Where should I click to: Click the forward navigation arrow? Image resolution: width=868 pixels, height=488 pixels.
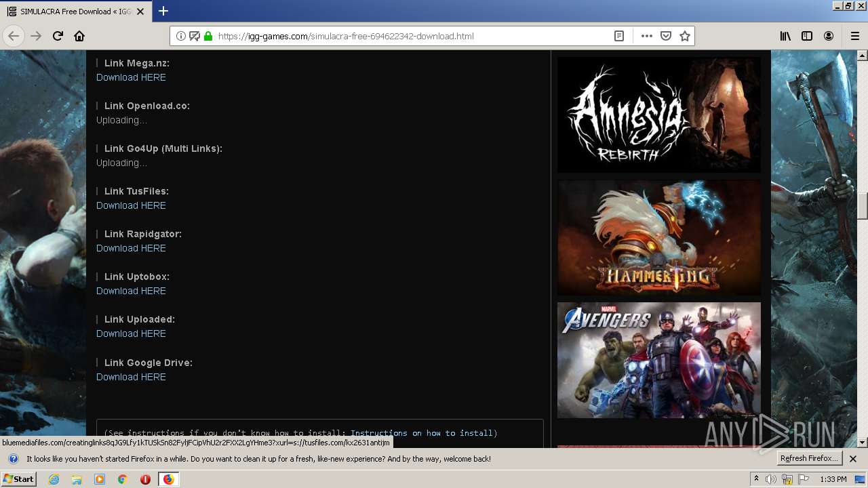point(36,36)
